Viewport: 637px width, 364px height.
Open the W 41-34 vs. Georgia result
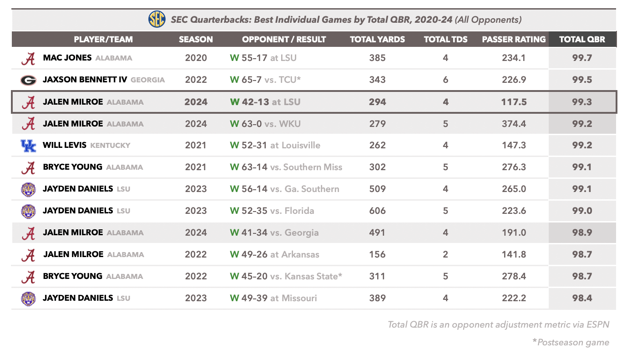click(x=274, y=233)
